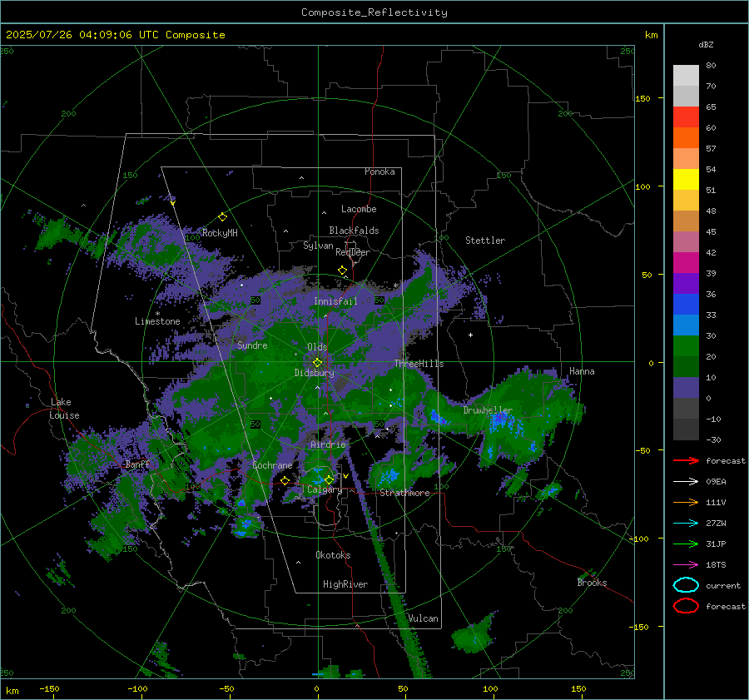This screenshot has height=700, width=749.
Task: Click the Brooks city label
Action: (592, 583)
